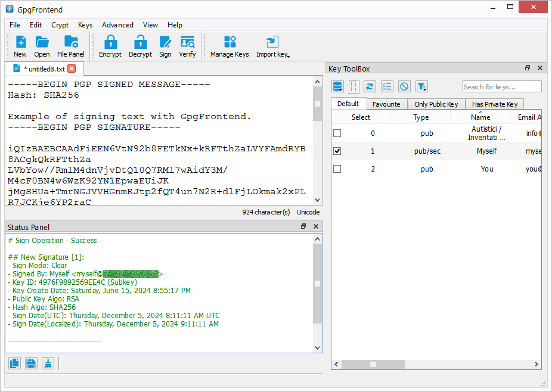Create a new file with the New icon

[20, 46]
